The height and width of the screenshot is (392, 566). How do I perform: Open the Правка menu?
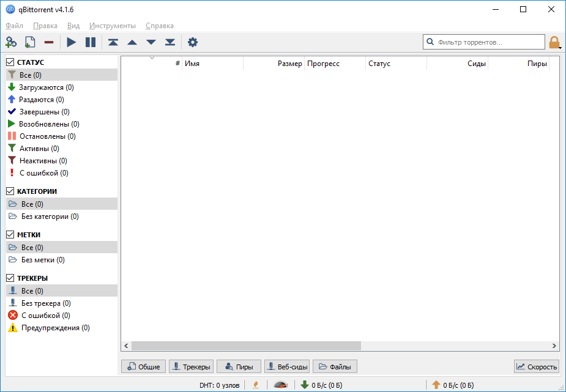point(45,26)
